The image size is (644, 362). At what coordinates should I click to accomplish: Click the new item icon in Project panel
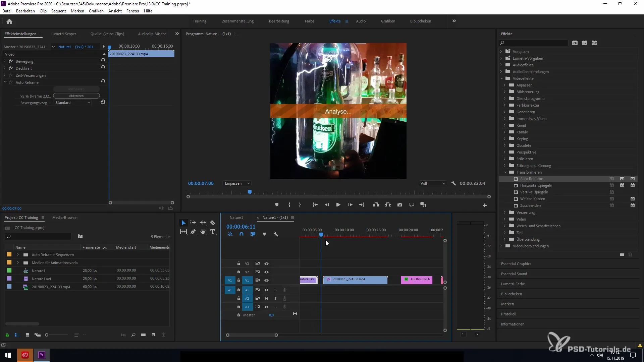click(x=154, y=335)
